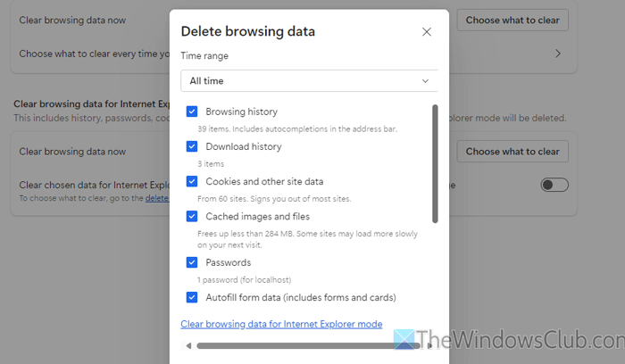Screen dimensions: 625x364
Task: Toggle the Clear chosen data for Internet Explorer switch
Action: 554,185
